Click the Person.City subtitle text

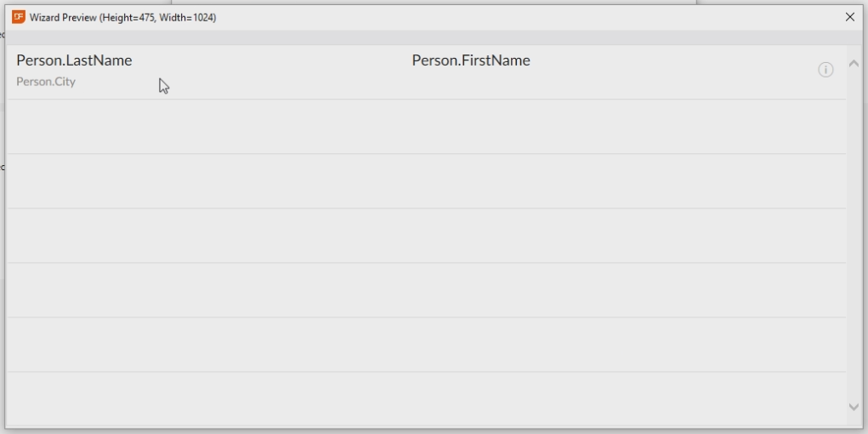click(46, 82)
